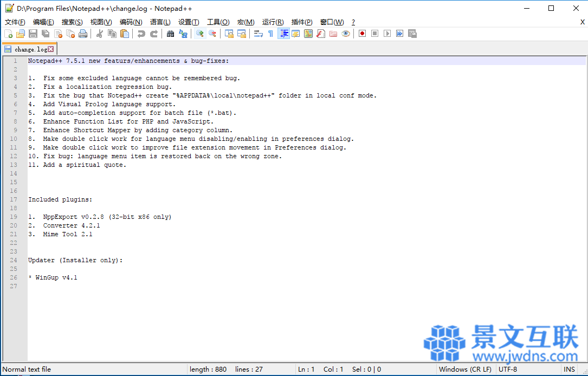The height and width of the screenshot is (376, 588).
Task: Click the Stop Recording macro icon
Action: pyautogui.click(x=374, y=34)
